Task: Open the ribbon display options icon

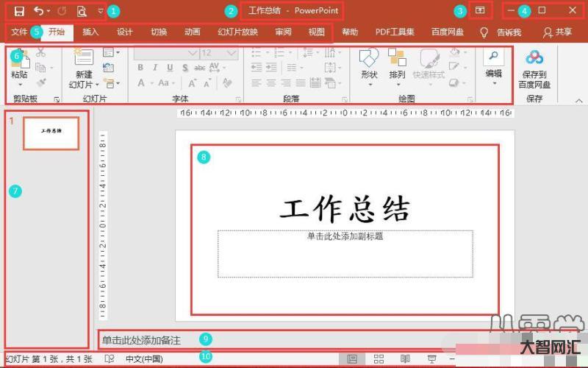Action: click(x=480, y=11)
